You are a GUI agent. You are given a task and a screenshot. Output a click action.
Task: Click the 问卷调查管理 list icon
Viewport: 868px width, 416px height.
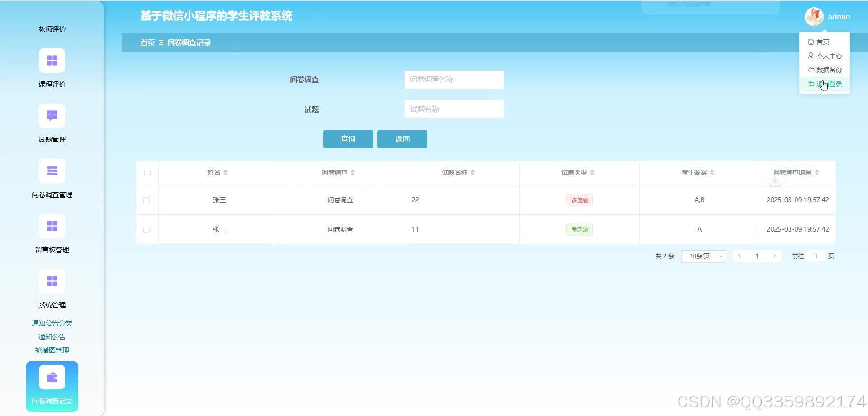tap(52, 170)
